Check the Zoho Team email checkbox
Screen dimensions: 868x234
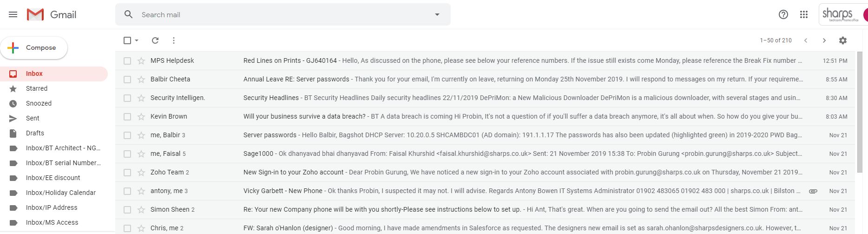(127, 172)
